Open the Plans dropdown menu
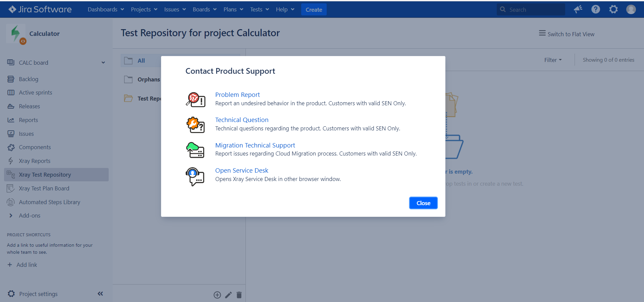644x302 pixels. pyautogui.click(x=233, y=9)
